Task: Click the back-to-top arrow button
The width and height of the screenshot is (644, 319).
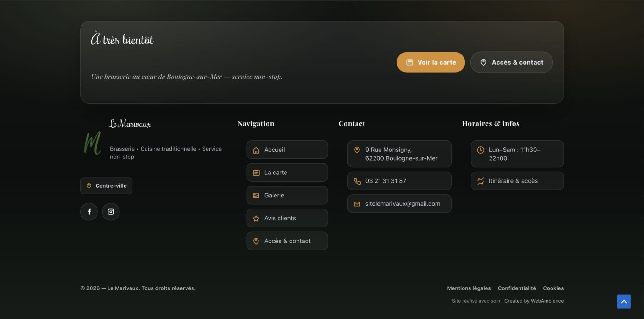Action: tap(625, 301)
